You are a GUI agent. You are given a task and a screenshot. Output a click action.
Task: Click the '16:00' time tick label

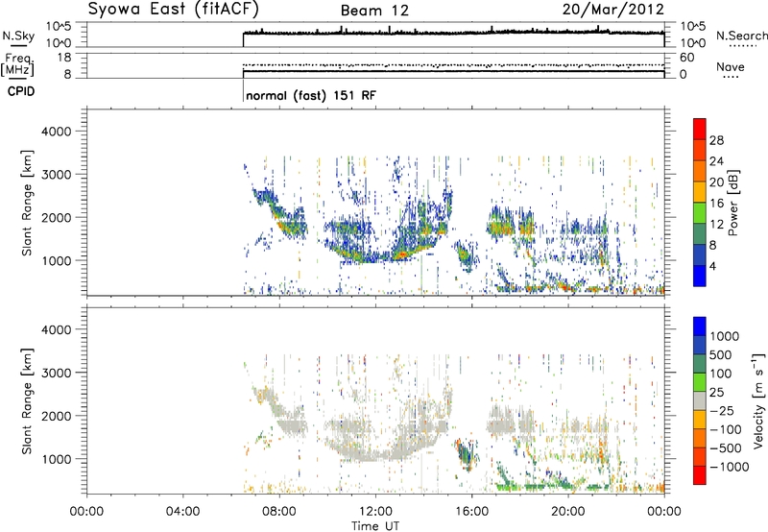(471, 512)
